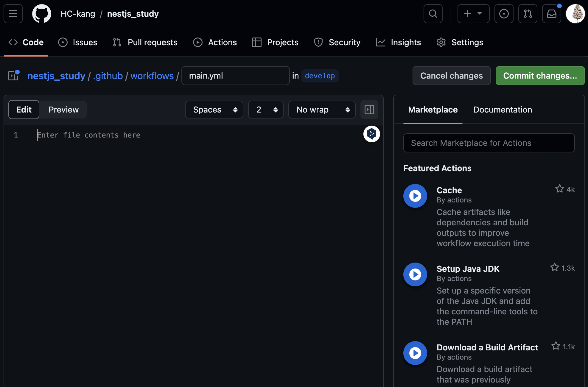
Task: Expand the file tree sidebar icon
Action: click(x=13, y=76)
